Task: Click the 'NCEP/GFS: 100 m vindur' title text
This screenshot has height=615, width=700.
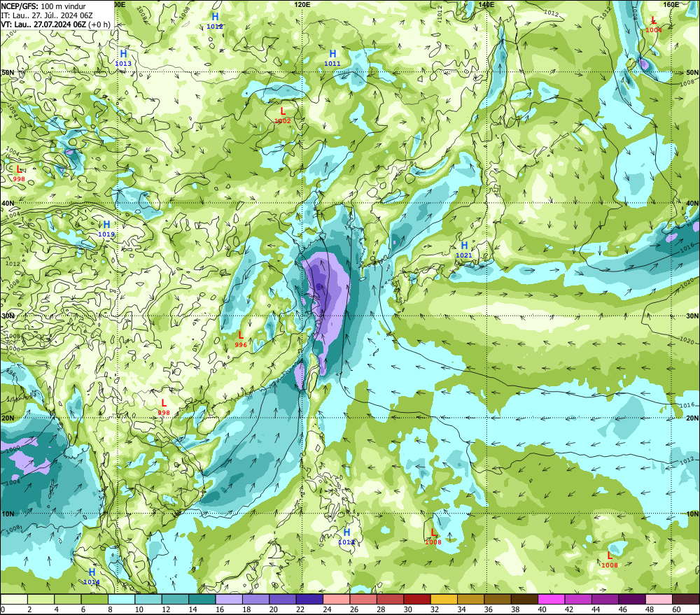Action: tap(43, 6)
